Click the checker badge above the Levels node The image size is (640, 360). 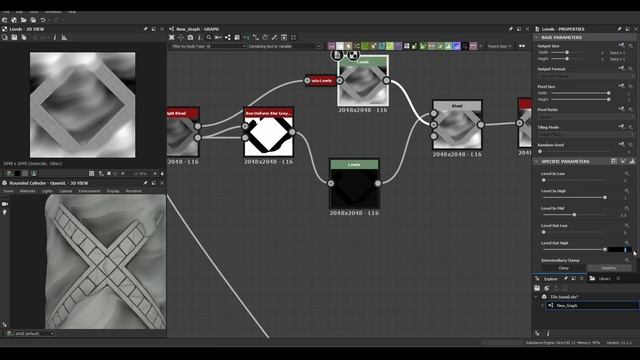tap(353, 55)
